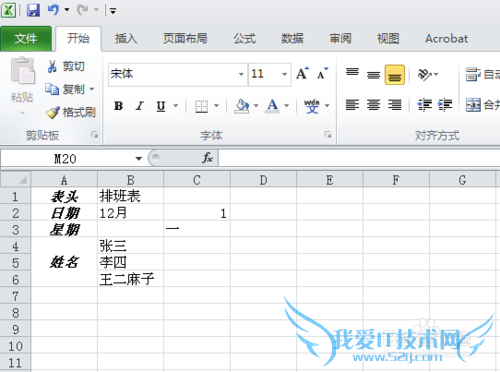Screen dimensions: 500x372
Task: Click the fill color paint bucket icon
Action: (242, 106)
